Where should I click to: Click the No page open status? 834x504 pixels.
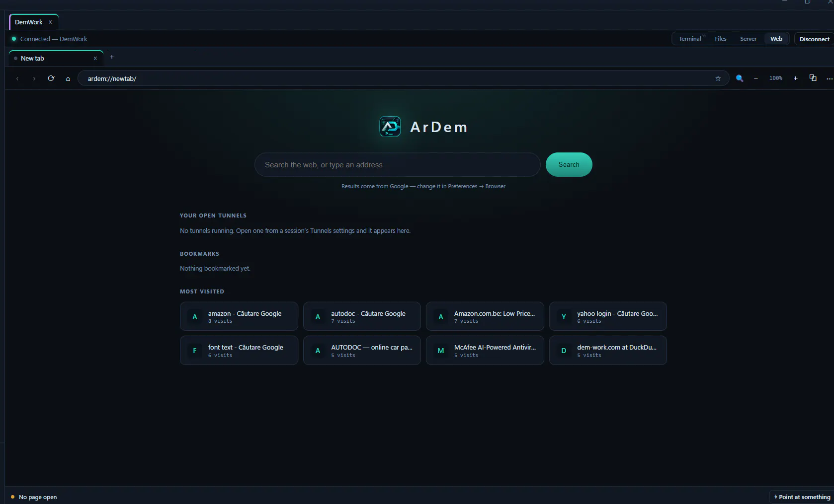[x=38, y=497]
